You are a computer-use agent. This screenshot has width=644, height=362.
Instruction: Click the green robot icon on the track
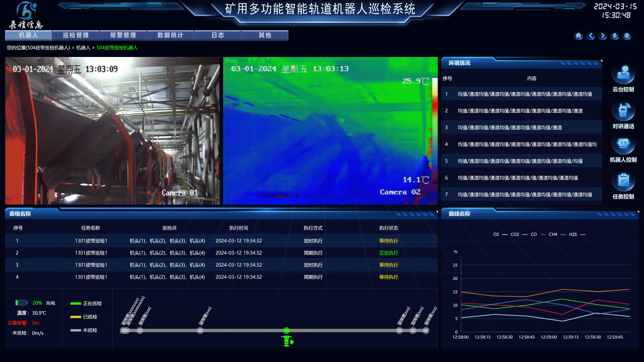click(x=287, y=341)
